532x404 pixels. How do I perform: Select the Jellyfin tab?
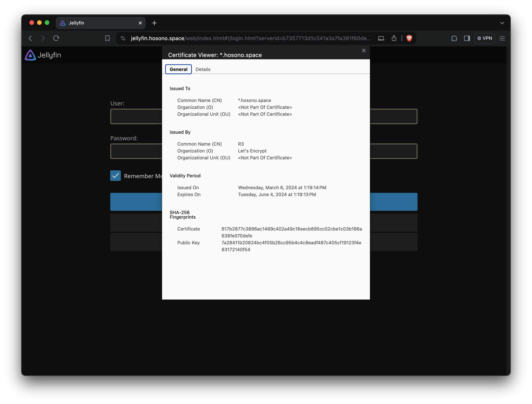click(101, 23)
